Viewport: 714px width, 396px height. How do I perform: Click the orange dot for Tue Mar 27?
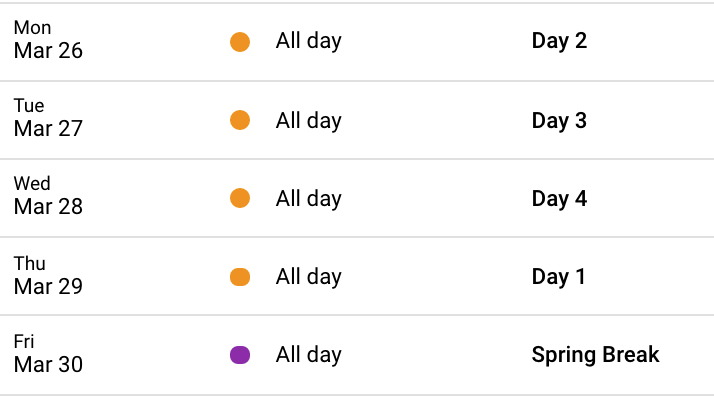click(240, 120)
